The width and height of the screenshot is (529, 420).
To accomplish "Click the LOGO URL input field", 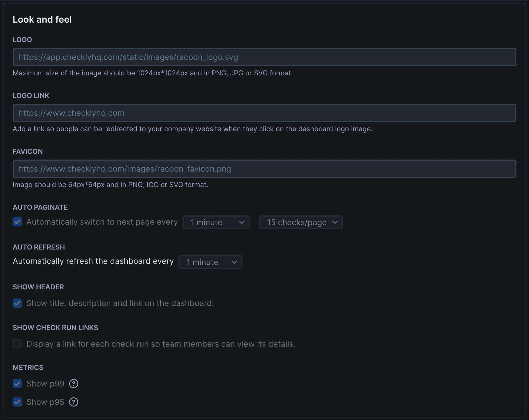I will pyautogui.click(x=264, y=57).
